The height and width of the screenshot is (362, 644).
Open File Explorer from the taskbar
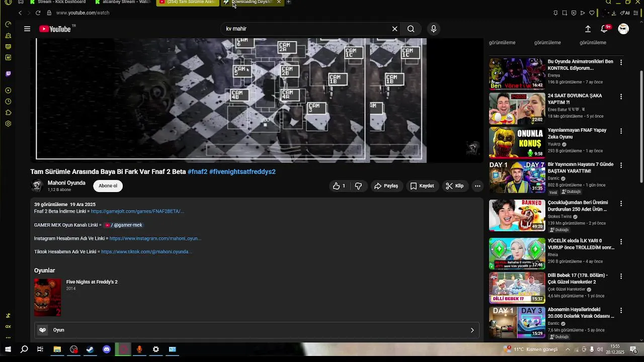(57, 349)
